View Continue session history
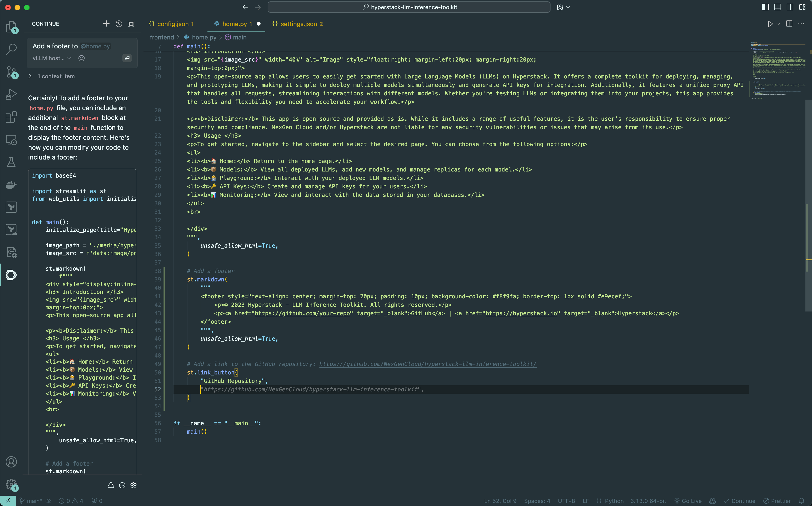Viewport: 812px width, 506px height. [118, 24]
